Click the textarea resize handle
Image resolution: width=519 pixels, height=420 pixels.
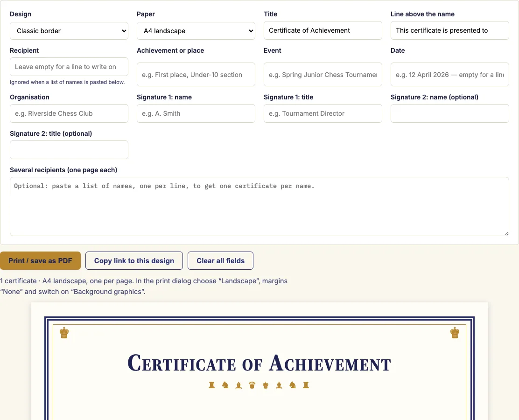[x=506, y=233]
